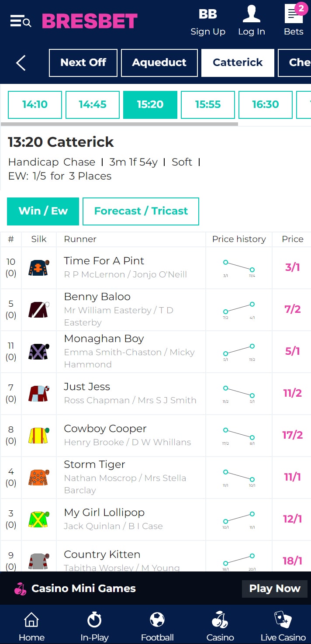View Benny Baloo price history graph
The width and height of the screenshot is (311, 644).
click(239, 310)
